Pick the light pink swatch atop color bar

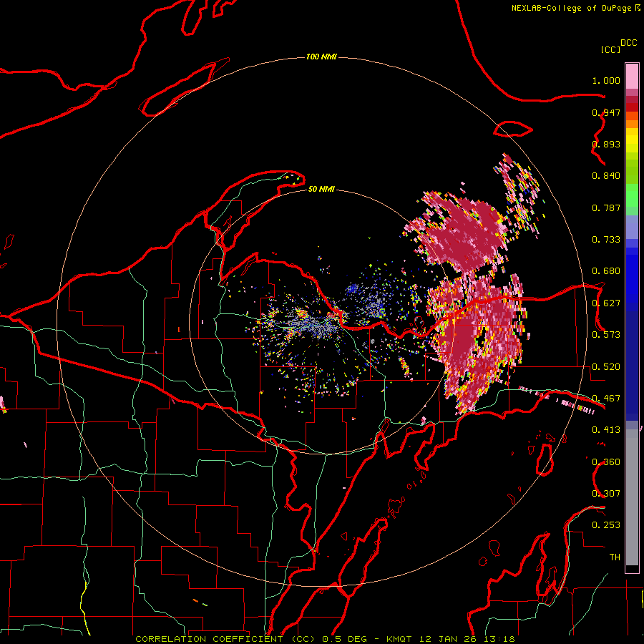(632, 77)
